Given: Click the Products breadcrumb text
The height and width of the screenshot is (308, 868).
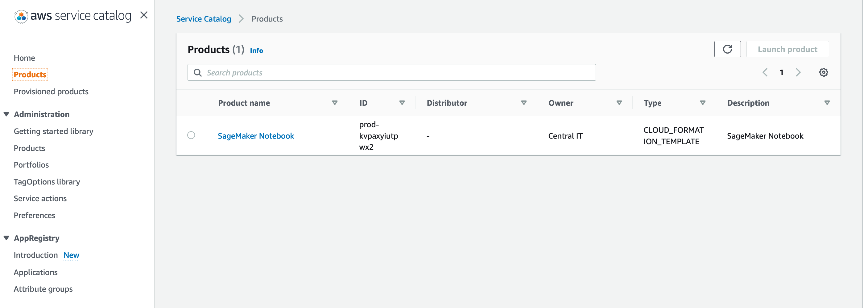Looking at the screenshot, I should [267, 19].
